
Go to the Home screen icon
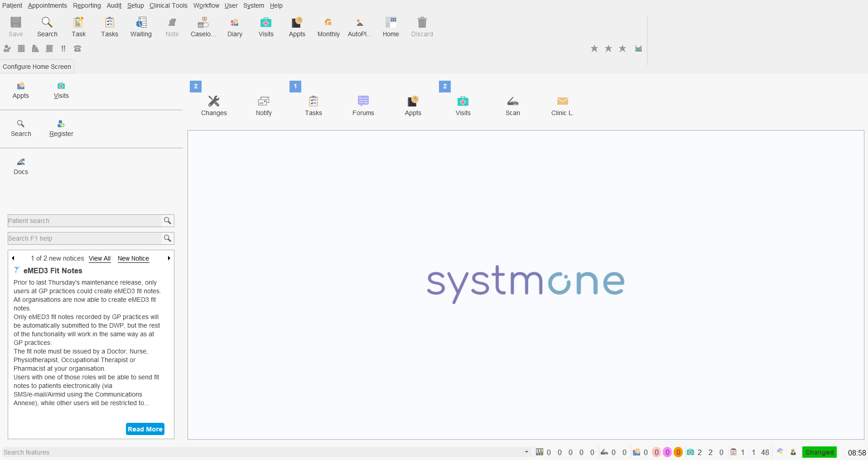[391, 27]
